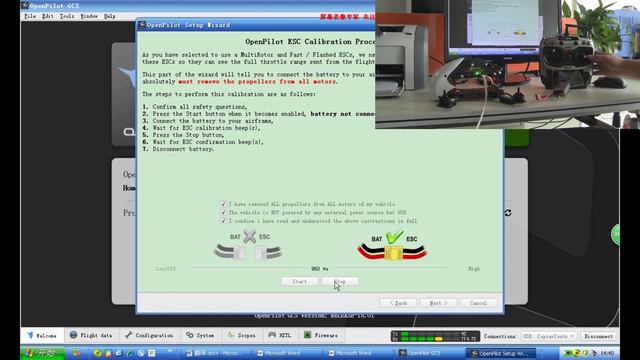Viewport: 640px width, 360px height.
Task: Open the Window menu
Action: click(x=89, y=16)
